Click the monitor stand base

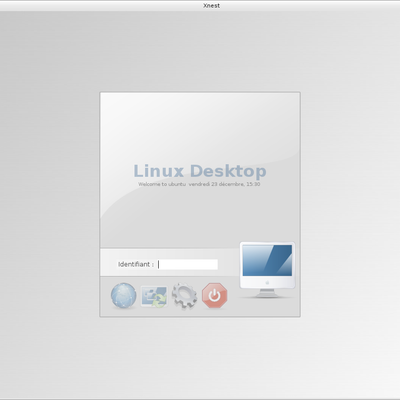coord(267,294)
